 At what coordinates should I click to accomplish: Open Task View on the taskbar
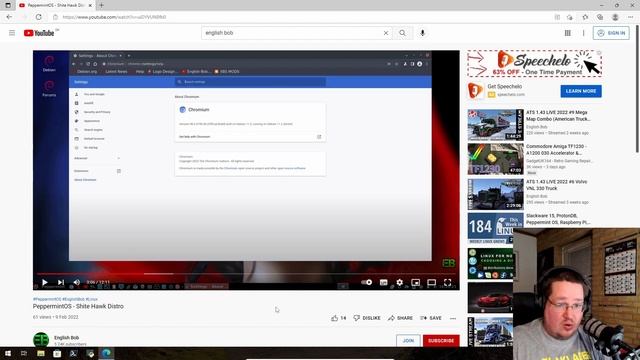(x=24, y=353)
